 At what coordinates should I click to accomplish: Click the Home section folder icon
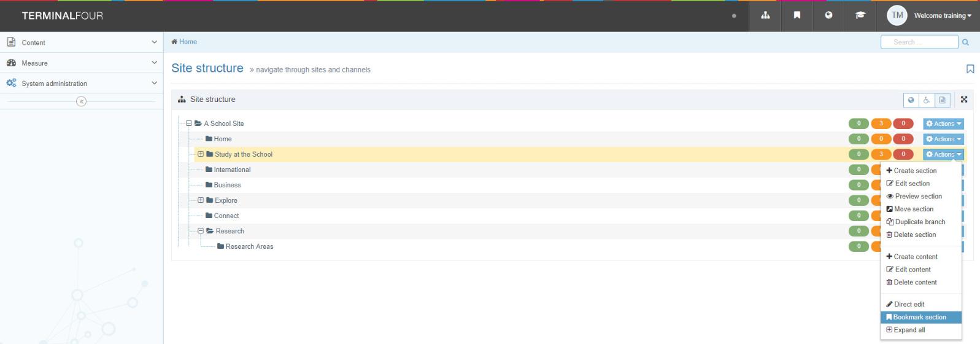point(209,139)
